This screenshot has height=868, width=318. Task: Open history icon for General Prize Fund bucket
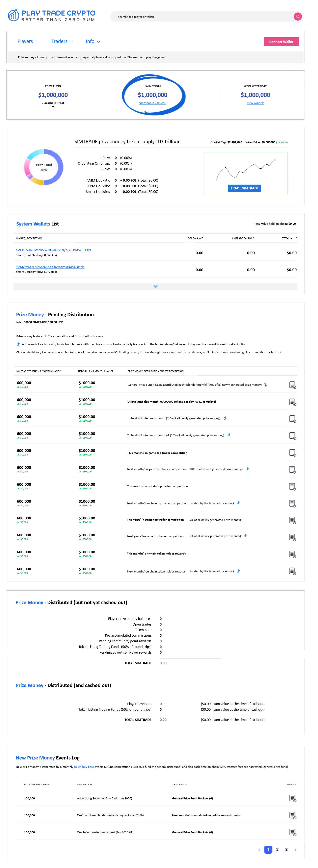(x=292, y=385)
